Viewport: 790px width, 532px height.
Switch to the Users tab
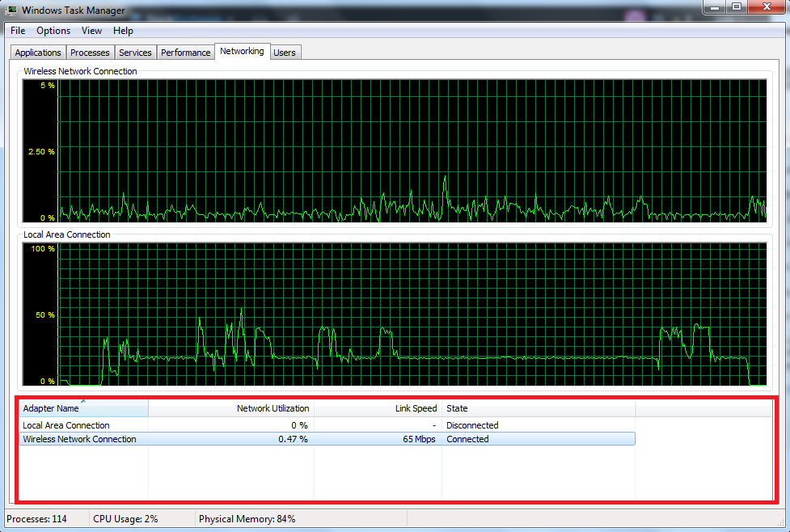[x=285, y=53]
